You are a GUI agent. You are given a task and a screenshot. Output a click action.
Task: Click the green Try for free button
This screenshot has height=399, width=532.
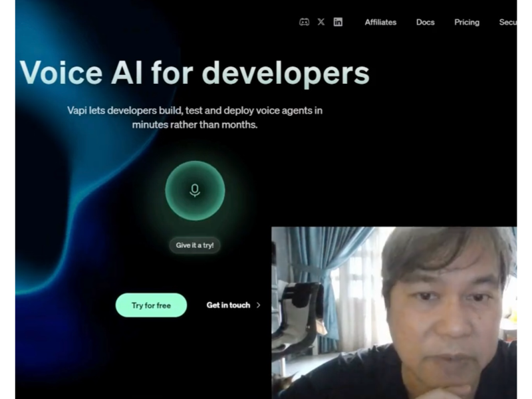(151, 305)
